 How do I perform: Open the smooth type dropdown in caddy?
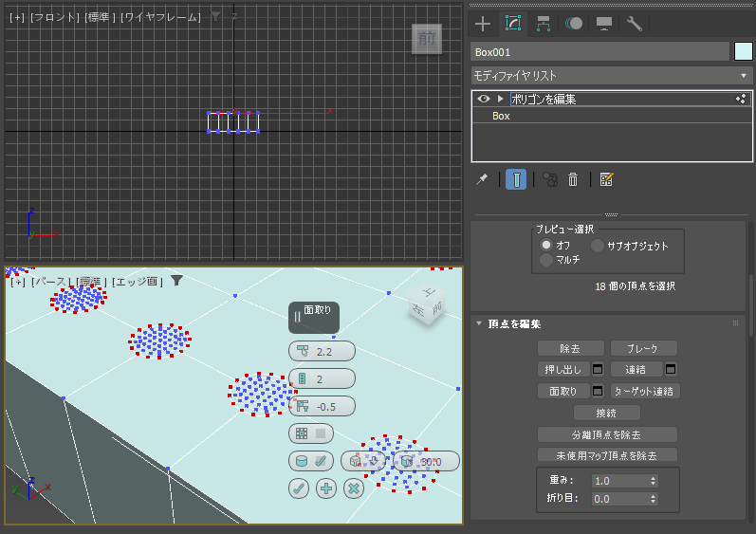(x=364, y=461)
